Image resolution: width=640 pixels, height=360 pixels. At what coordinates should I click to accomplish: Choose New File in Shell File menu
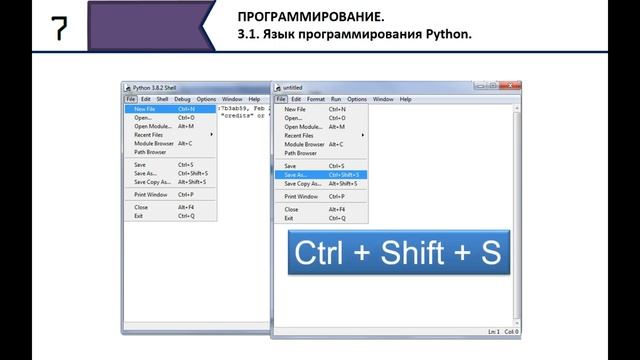tap(170, 109)
